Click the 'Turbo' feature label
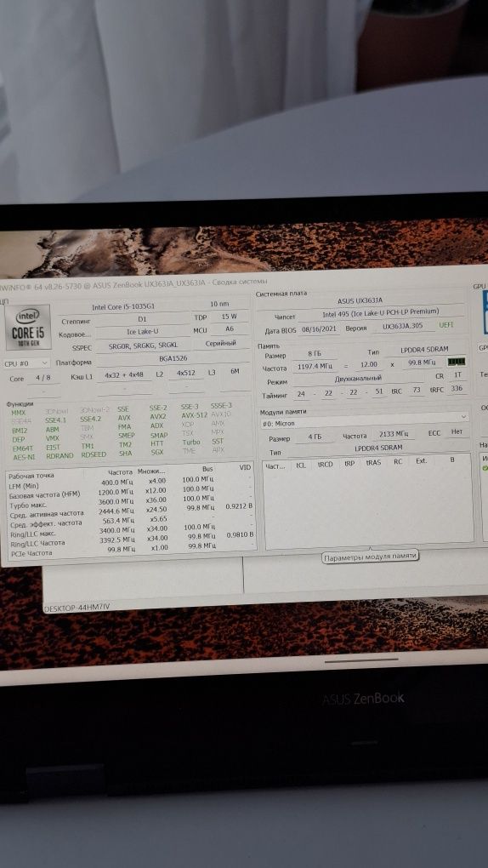Viewport: 488px width, 868px height. 191,443
